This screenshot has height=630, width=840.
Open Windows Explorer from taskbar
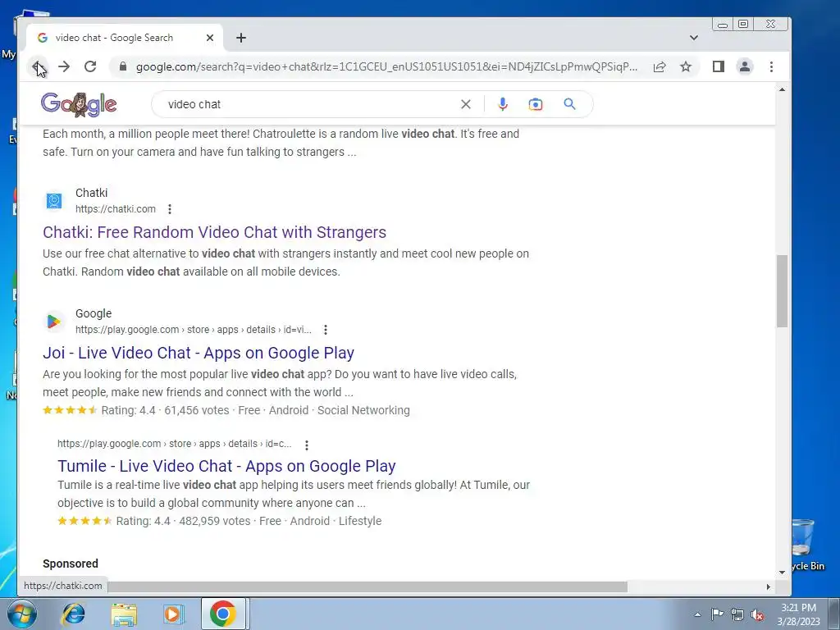coord(124,614)
